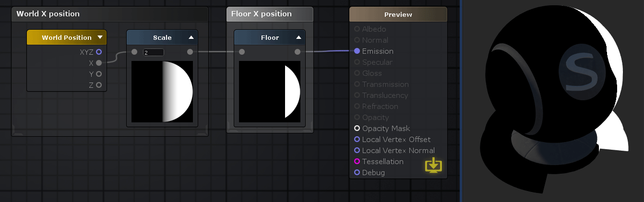Click the yellow download monitor icon
The image size is (644, 202).
pyautogui.click(x=433, y=165)
